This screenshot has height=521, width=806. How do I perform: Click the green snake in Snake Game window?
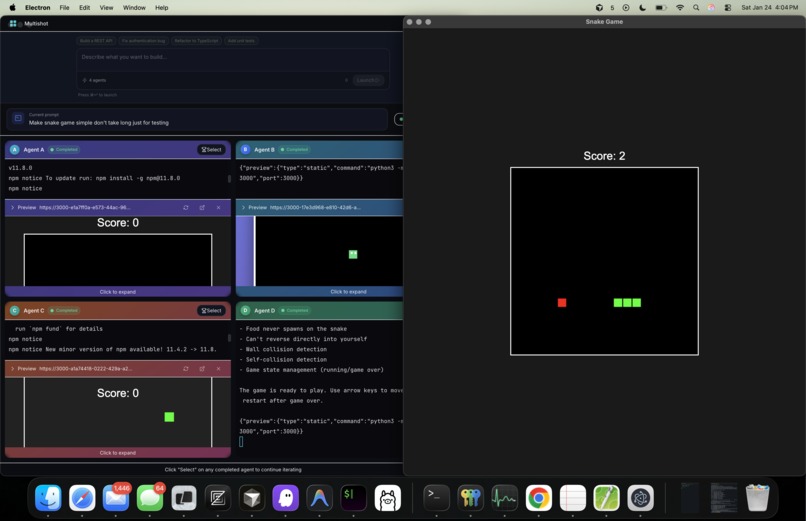pyautogui.click(x=627, y=303)
